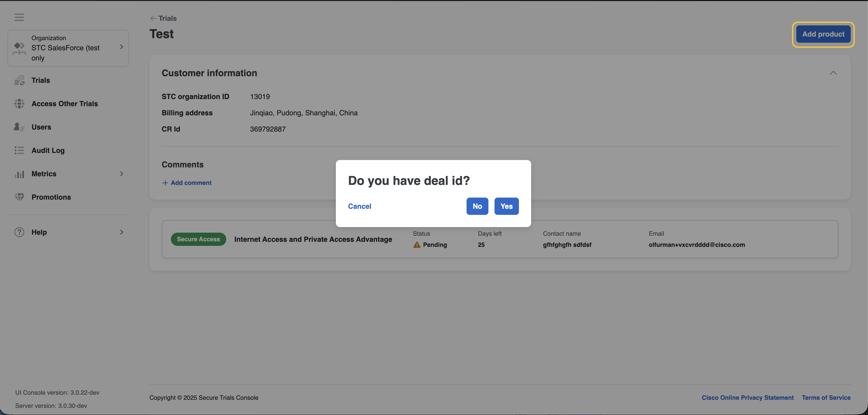This screenshot has width=868, height=415.
Task: Open the Promotions menu item
Action: pos(51,197)
